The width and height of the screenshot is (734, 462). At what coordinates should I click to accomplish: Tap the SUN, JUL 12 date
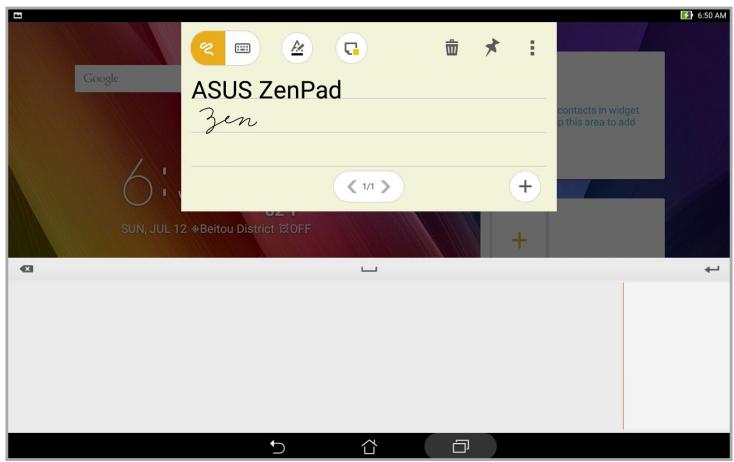(x=154, y=229)
